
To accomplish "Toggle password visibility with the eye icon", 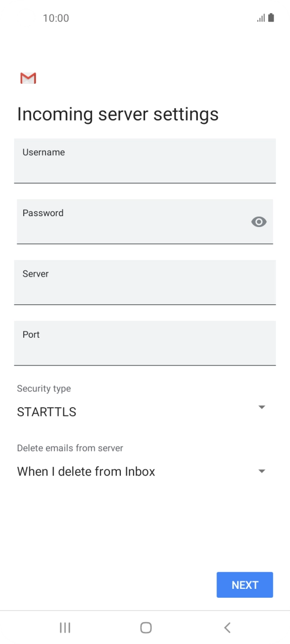I will [259, 222].
